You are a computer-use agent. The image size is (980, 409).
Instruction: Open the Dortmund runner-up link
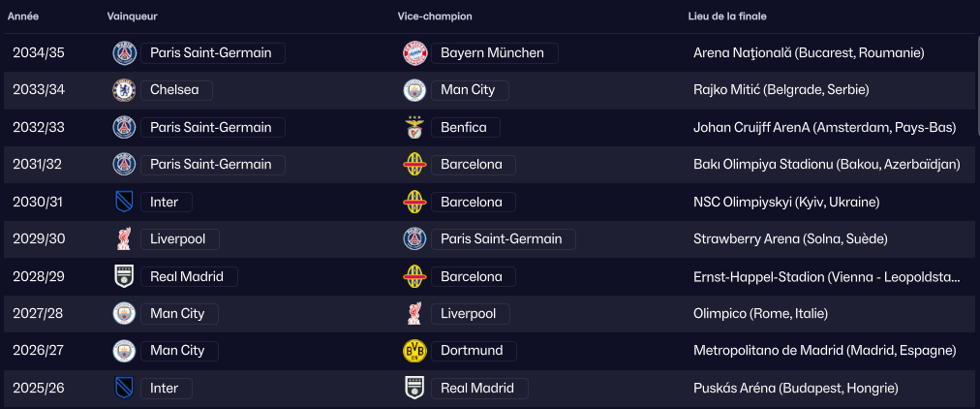pos(472,351)
